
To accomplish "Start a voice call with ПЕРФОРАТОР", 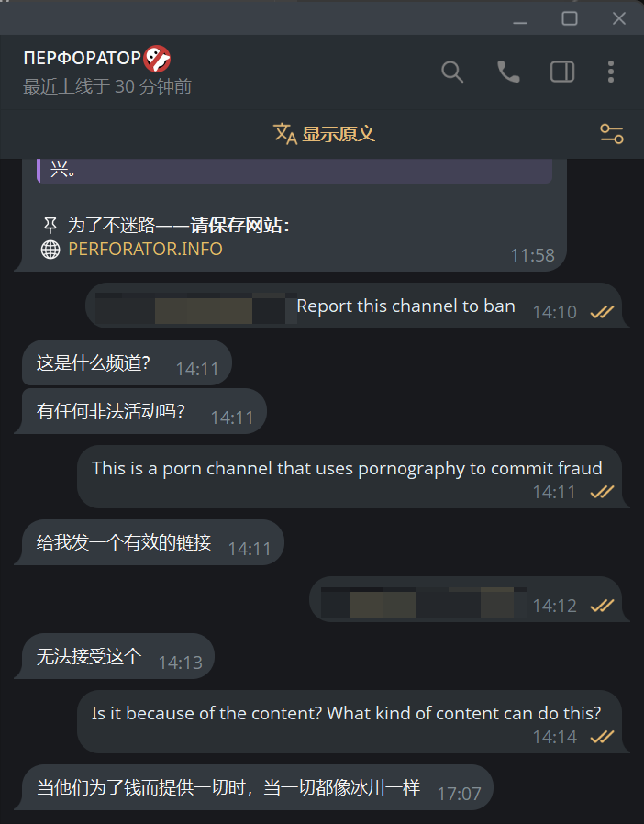I will pos(508,72).
